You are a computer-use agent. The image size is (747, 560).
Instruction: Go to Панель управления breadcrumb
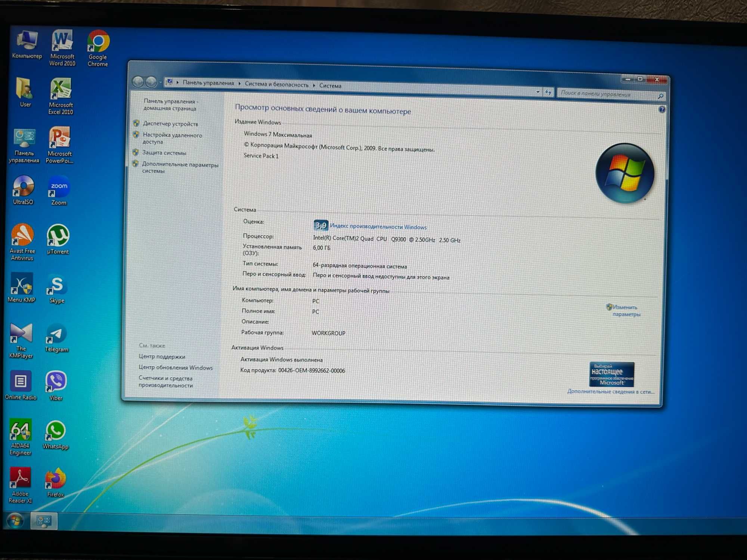tap(208, 83)
